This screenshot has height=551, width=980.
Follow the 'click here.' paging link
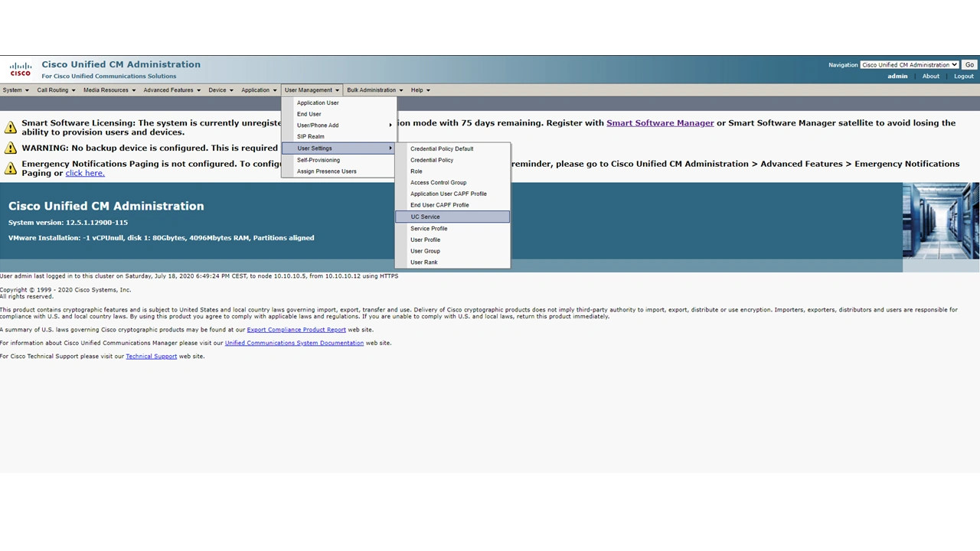pos(85,173)
